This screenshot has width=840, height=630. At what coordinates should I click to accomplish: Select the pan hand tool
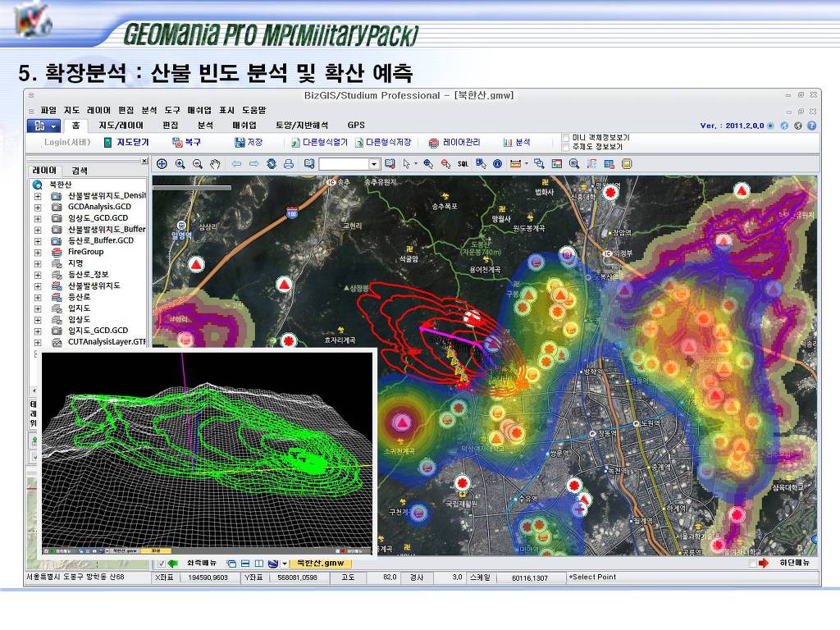(216, 164)
